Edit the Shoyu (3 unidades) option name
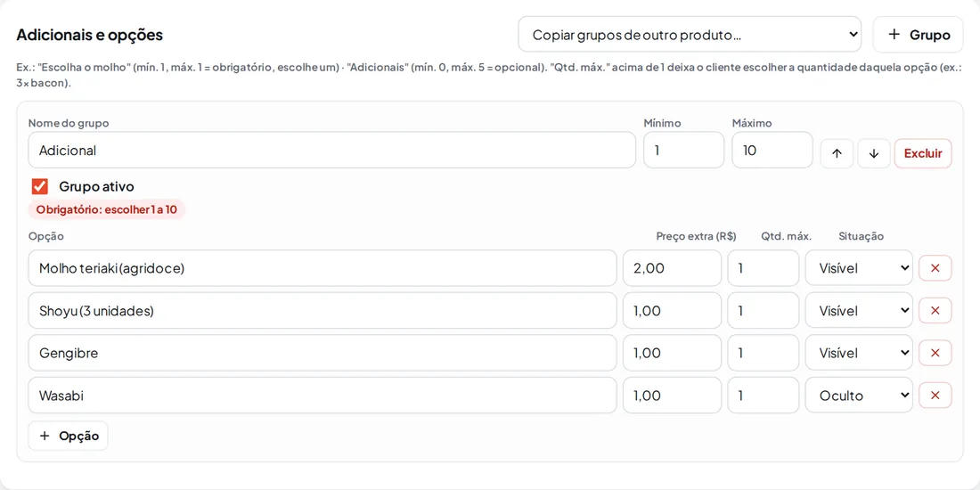 click(323, 311)
